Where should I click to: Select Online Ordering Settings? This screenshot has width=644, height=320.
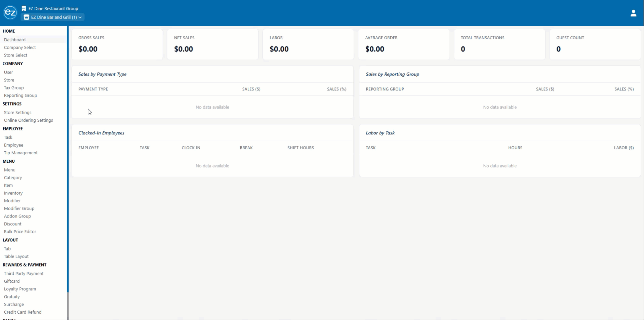[29, 120]
